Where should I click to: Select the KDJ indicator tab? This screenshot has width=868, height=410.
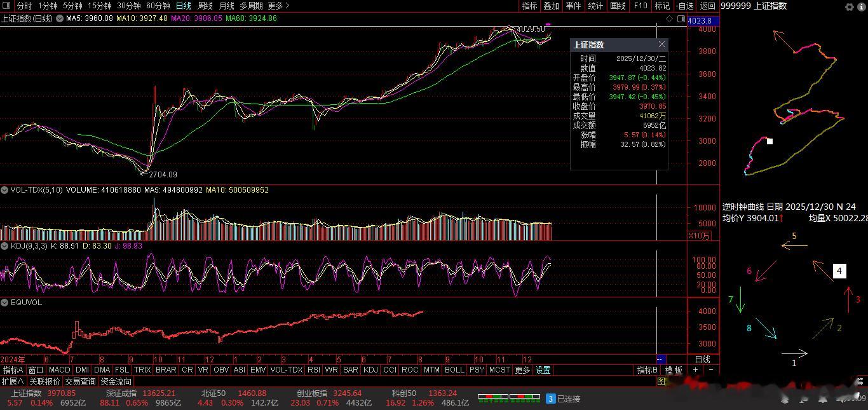(x=370, y=370)
